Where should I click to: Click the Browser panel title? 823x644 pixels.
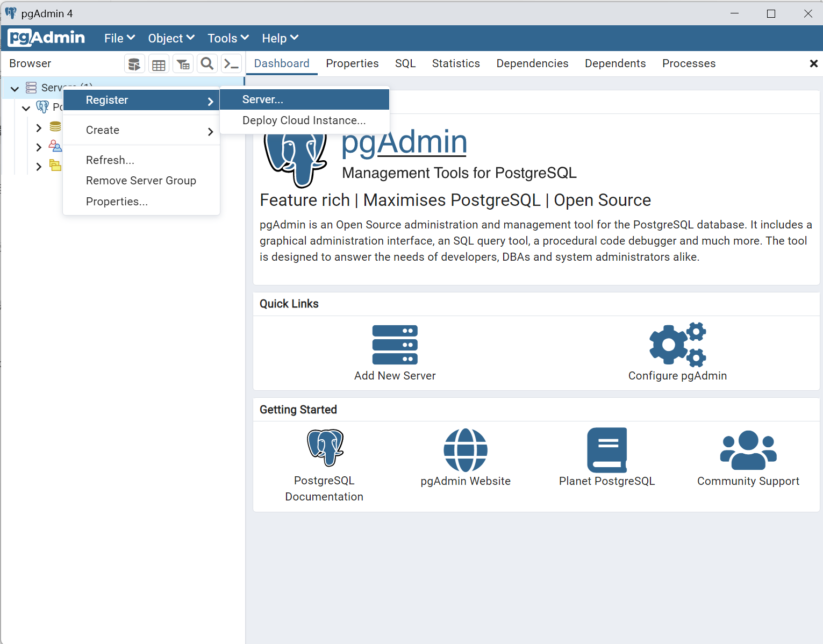click(30, 63)
